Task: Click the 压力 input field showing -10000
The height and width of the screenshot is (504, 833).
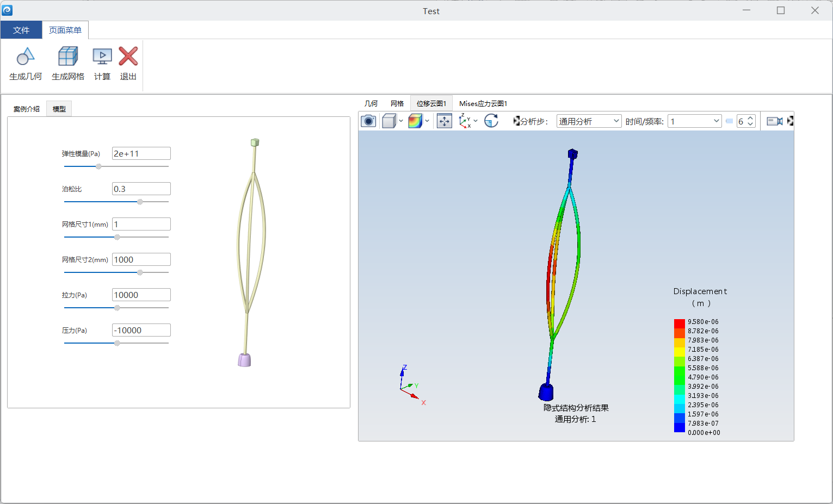Action: point(141,330)
